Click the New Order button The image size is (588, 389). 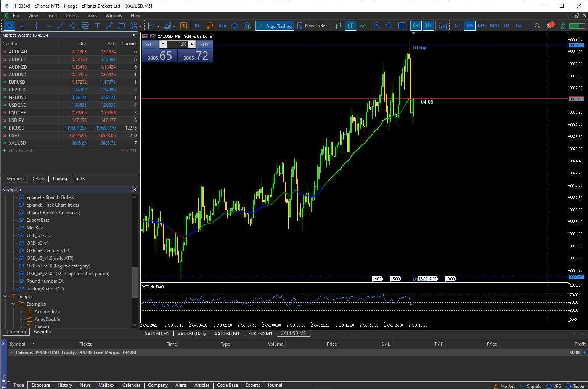312,26
